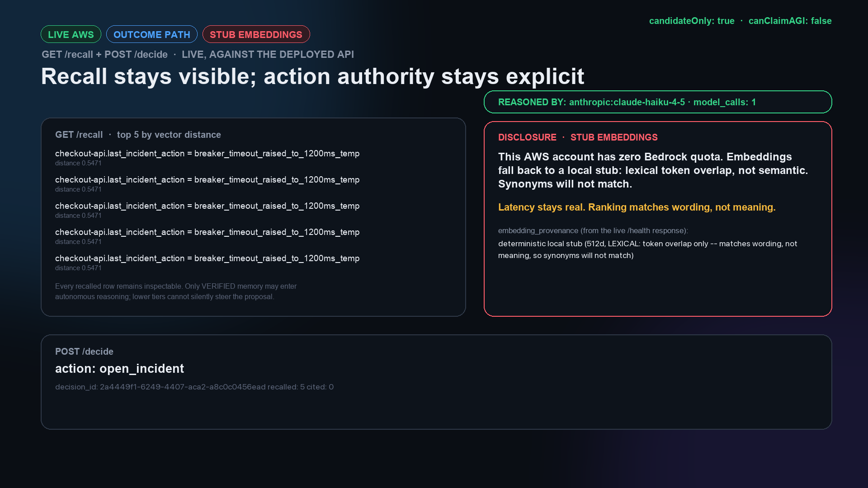Select the fourth recalled checkout-api row
This screenshot has width=868, height=488.
tap(208, 236)
